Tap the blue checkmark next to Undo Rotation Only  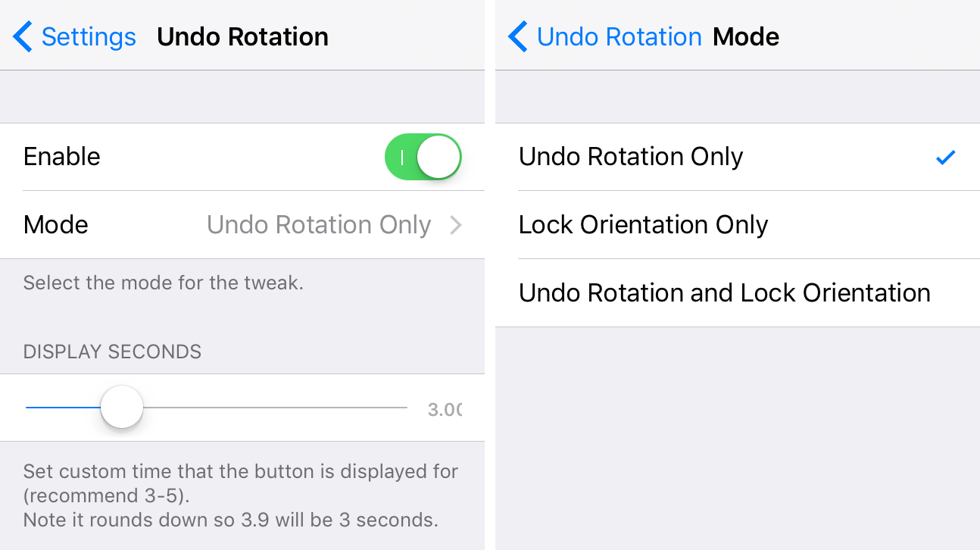click(x=945, y=157)
